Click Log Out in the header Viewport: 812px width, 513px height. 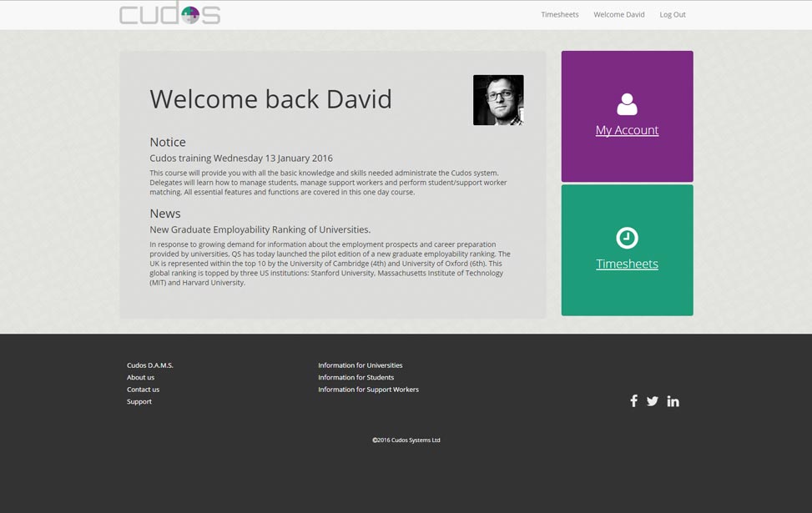pyautogui.click(x=672, y=14)
